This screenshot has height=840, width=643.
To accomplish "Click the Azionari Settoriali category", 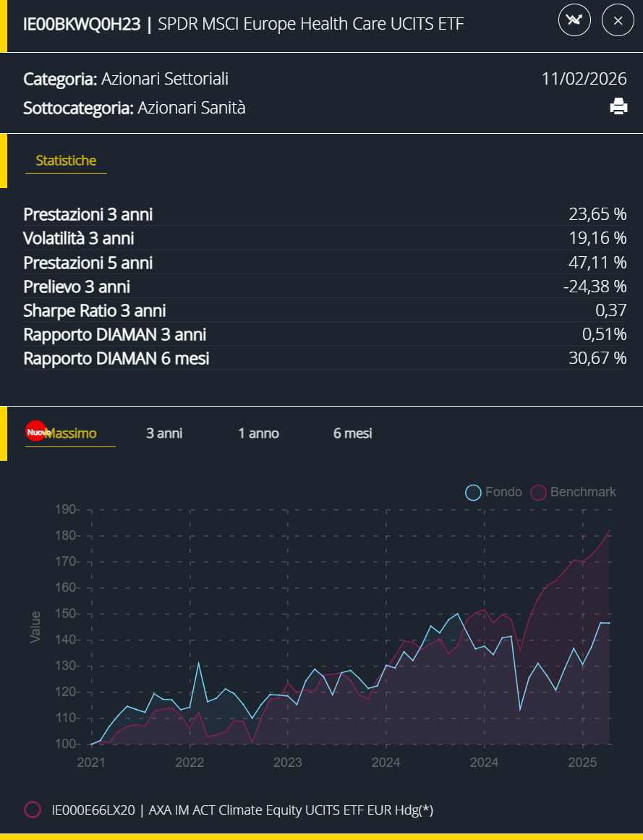I will tap(165, 79).
